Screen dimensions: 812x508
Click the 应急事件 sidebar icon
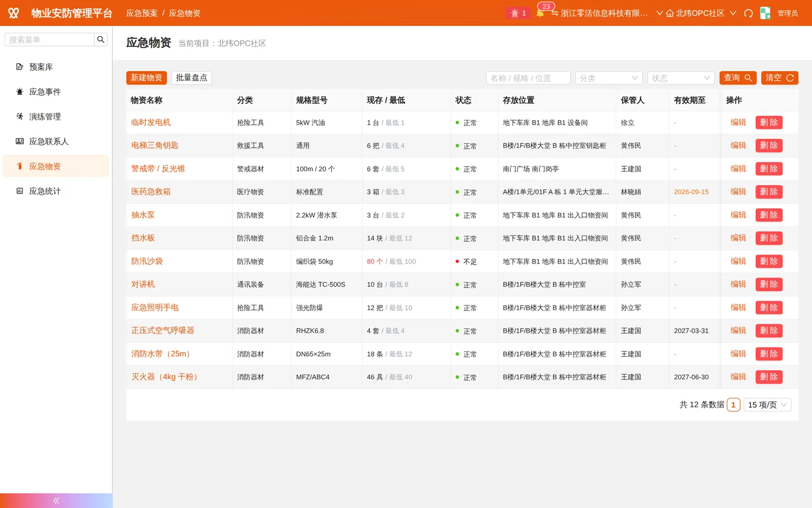(x=20, y=91)
